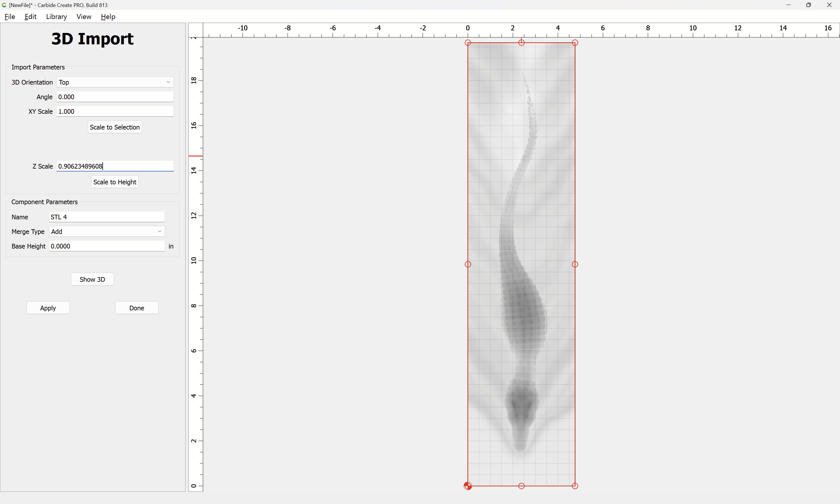Click the Carbide Create app icon in title bar
Image resolution: width=840 pixels, height=504 pixels.
(x=4, y=5)
